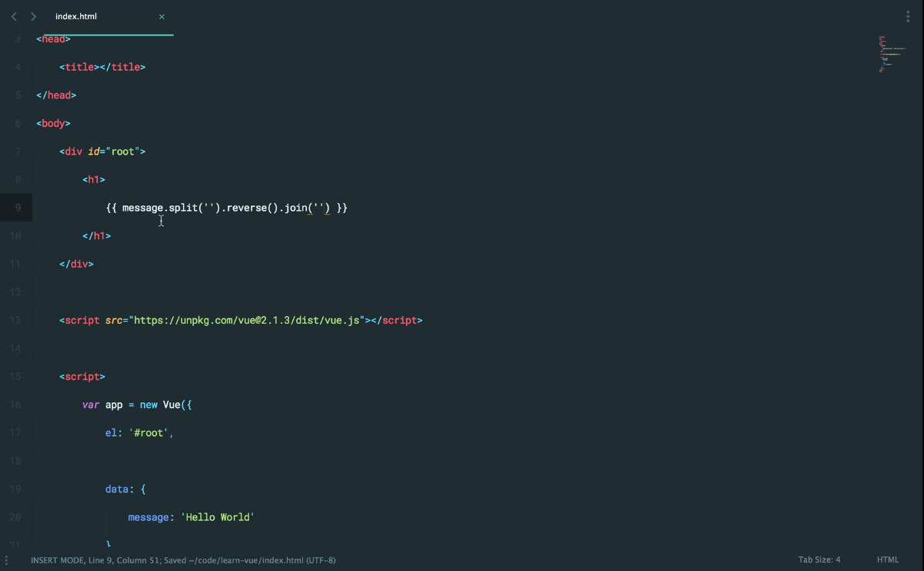Click the Vue constructor keyword
The height and width of the screenshot is (571, 924).
pos(171,405)
